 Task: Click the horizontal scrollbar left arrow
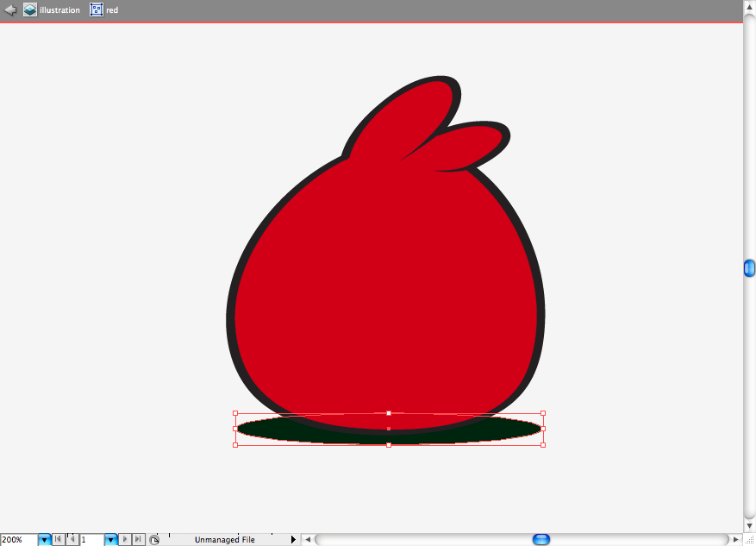(308, 540)
